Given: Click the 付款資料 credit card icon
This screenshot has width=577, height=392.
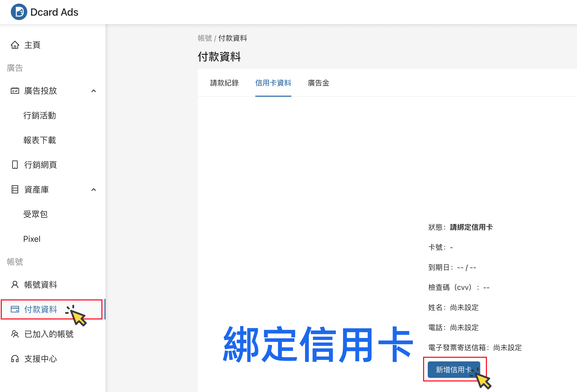Looking at the screenshot, I should pyautogui.click(x=15, y=309).
